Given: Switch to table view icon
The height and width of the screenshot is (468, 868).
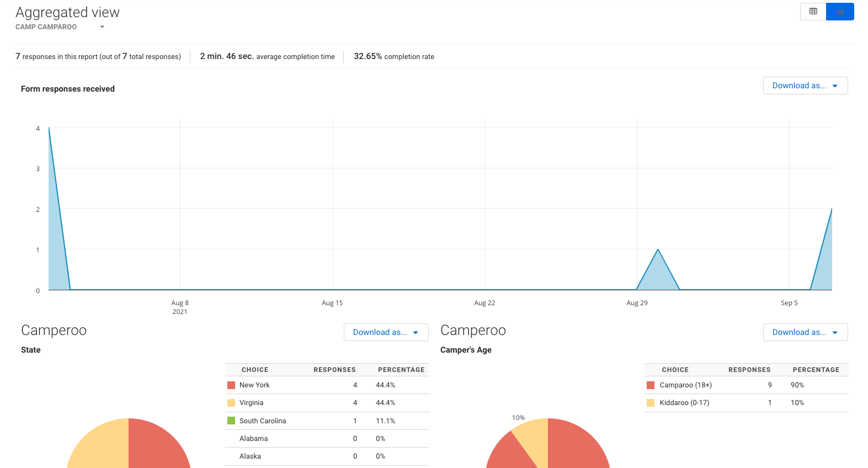Looking at the screenshot, I should pos(813,12).
